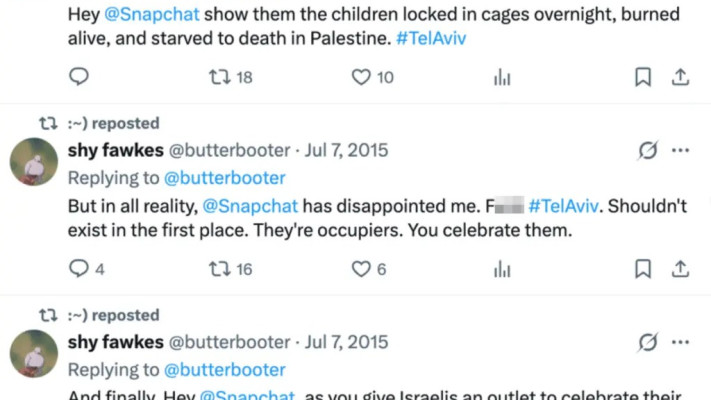The height and width of the screenshot is (400, 711).
Task: View analytics of the middle tweet
Action: point(502,268)
